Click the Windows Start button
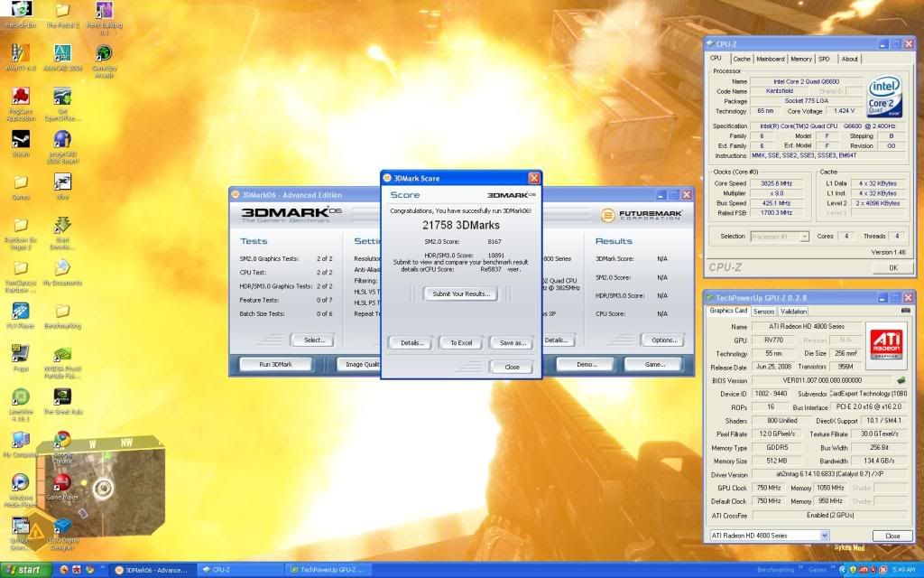The width and height of the screenshot is (924, 578). point(23,570)
